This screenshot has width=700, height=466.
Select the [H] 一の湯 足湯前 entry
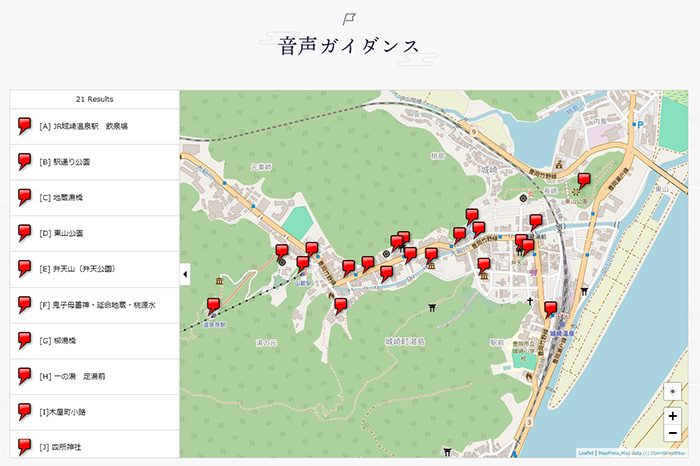tap(95, 377)
